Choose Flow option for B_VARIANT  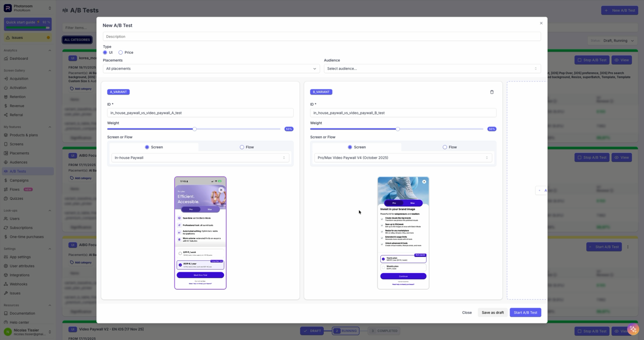[445, 147]
